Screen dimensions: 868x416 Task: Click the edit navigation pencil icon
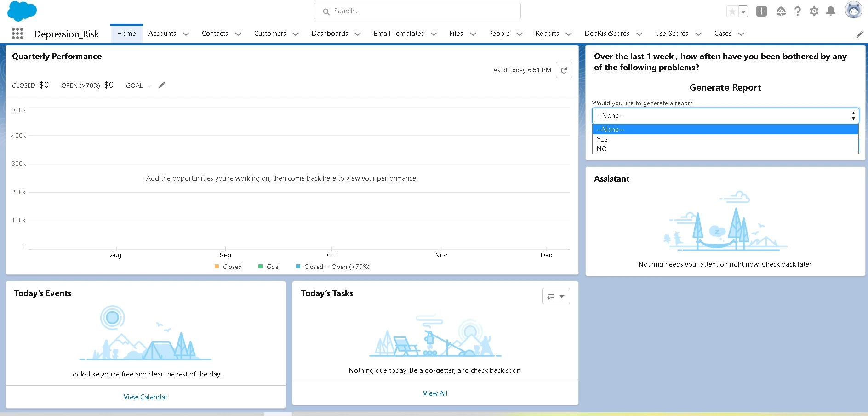pos(859,34)
